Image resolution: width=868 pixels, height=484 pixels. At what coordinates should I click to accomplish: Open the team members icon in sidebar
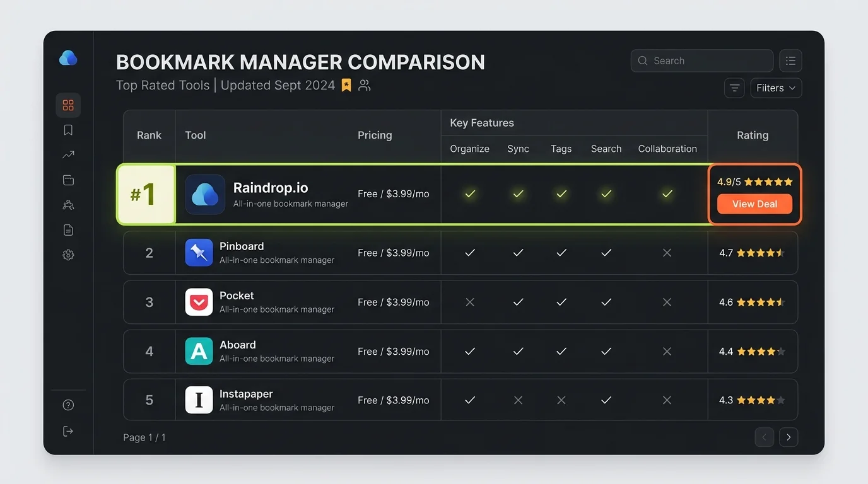pyautogui.click(x=68, y=205)
